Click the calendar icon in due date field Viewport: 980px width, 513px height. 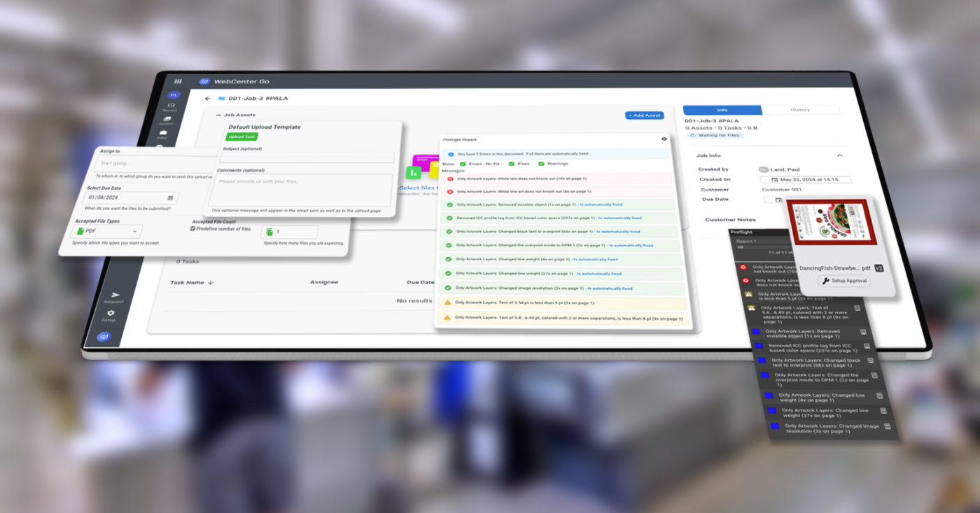pyautogui.click(x=169, y=198)
